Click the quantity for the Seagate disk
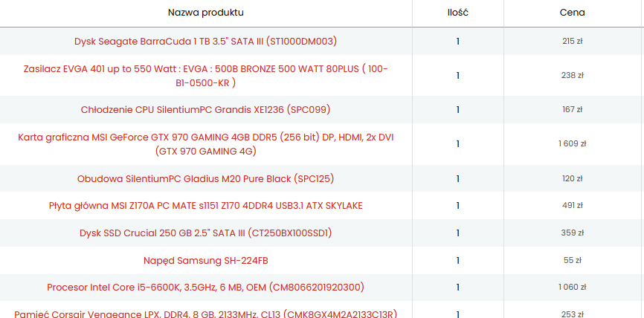 coord(457,42)
